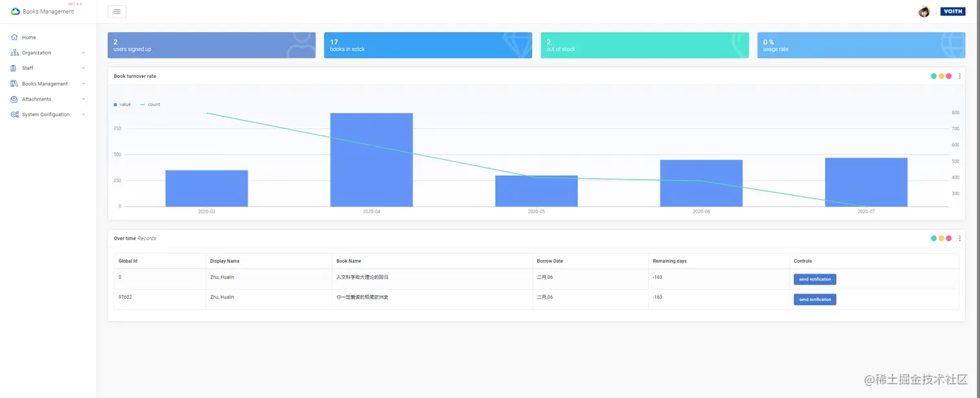Click yellow dot on Over time Records card
The height and width of the screenshot is (398, 980).
click(941, 238)
